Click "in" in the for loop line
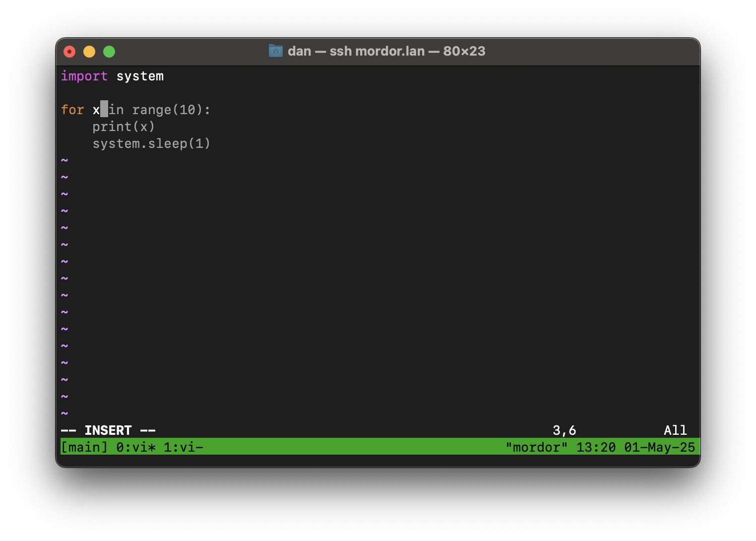756x541 pixels. [116, 110]
